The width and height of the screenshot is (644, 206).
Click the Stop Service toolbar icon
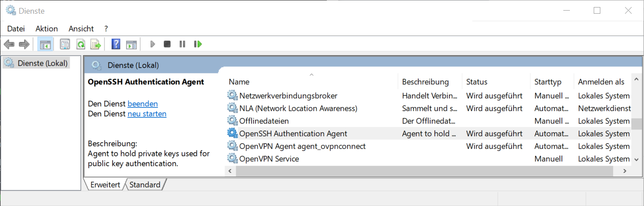(167, 44)
